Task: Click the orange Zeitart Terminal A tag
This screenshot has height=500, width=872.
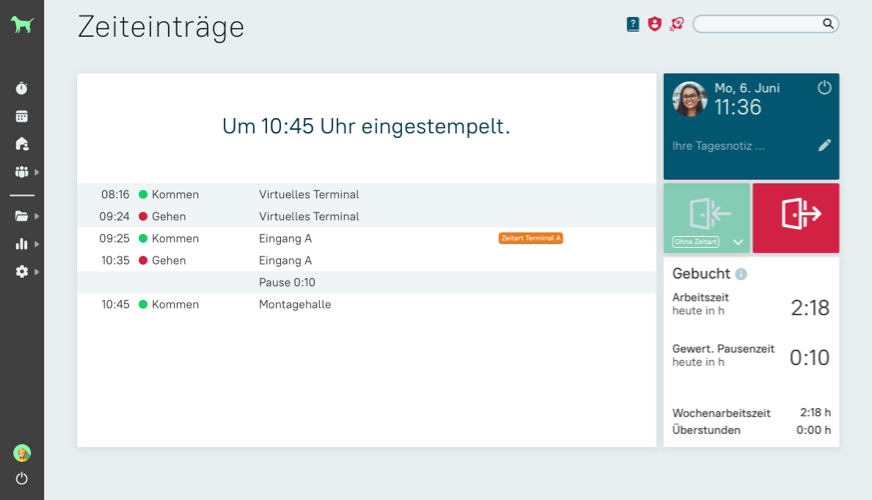Action: (530, 238)
